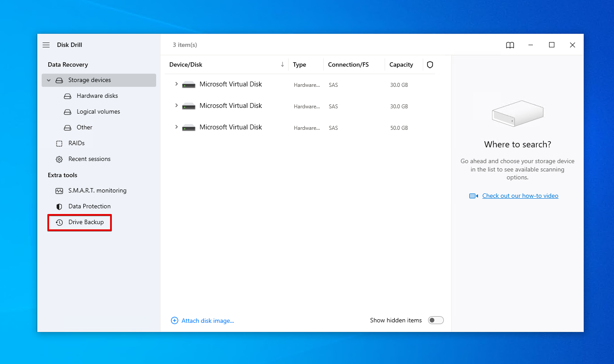Sort by the Type column header
The height and width of the screenshot is (364, 614).
[300, 64]
